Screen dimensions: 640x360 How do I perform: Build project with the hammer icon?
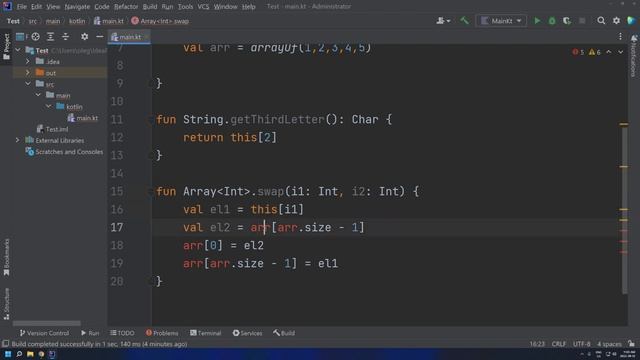(x=464, y=20)
